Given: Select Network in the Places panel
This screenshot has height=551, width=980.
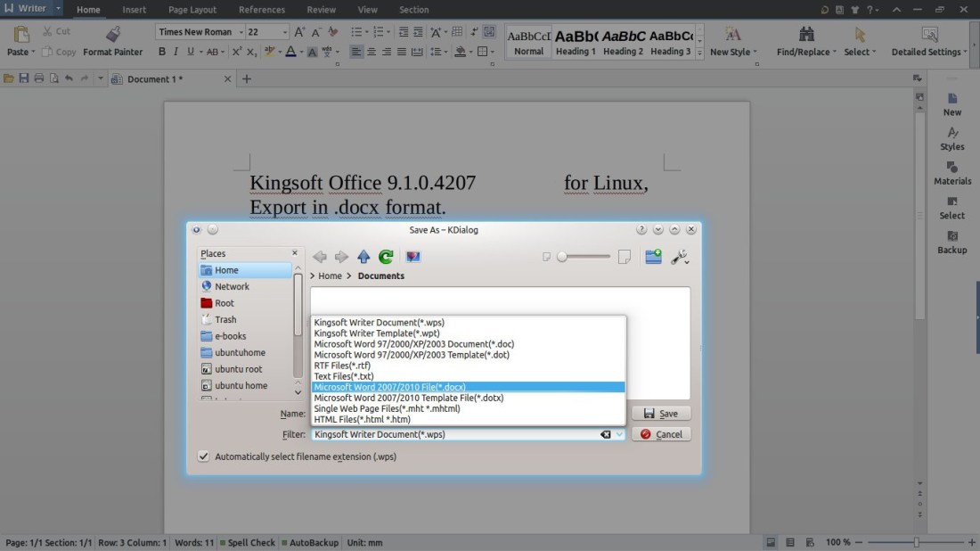Looking at the screenshot, I should (232, 286).
